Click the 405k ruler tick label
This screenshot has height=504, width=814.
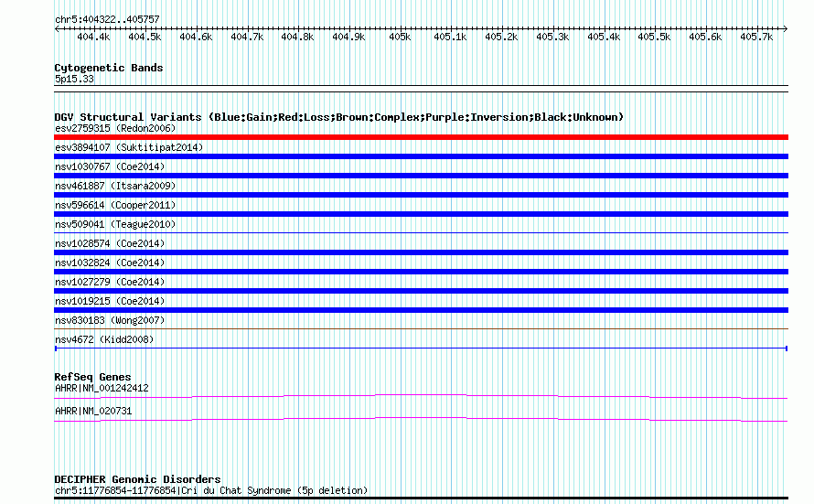[x=400, y=37]
